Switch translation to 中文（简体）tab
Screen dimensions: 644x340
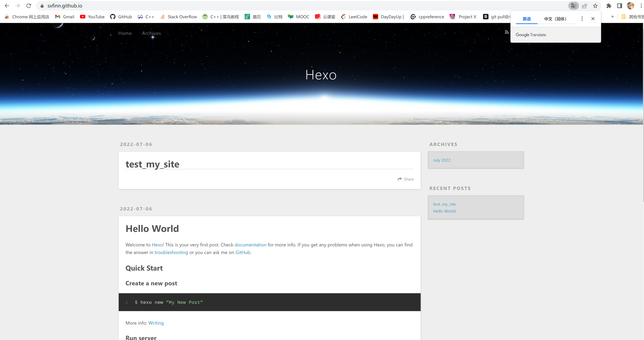pos(555,19)
